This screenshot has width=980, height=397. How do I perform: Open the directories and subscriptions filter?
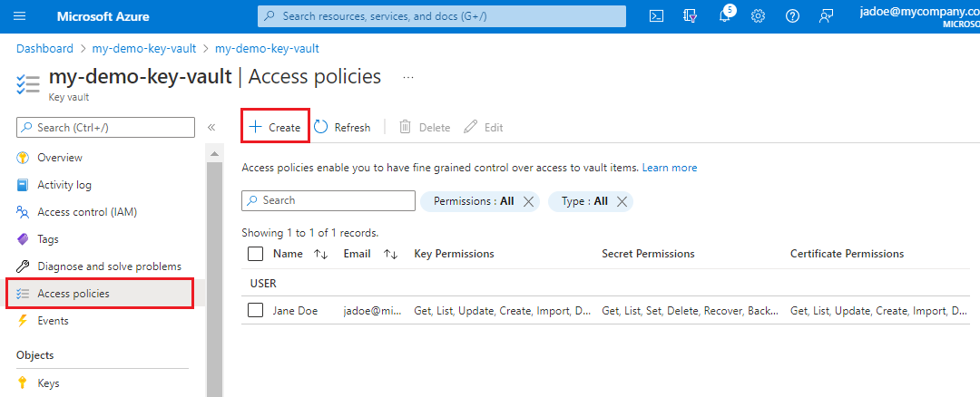point(691,16)
